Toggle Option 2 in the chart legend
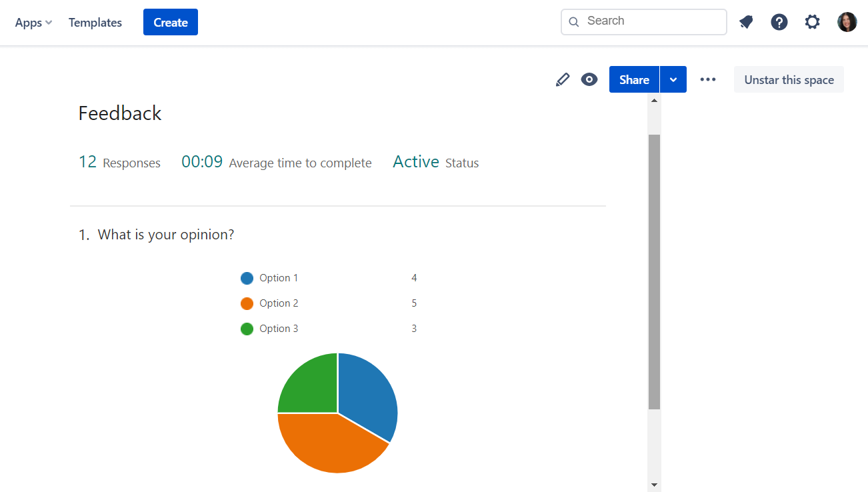 278,303
